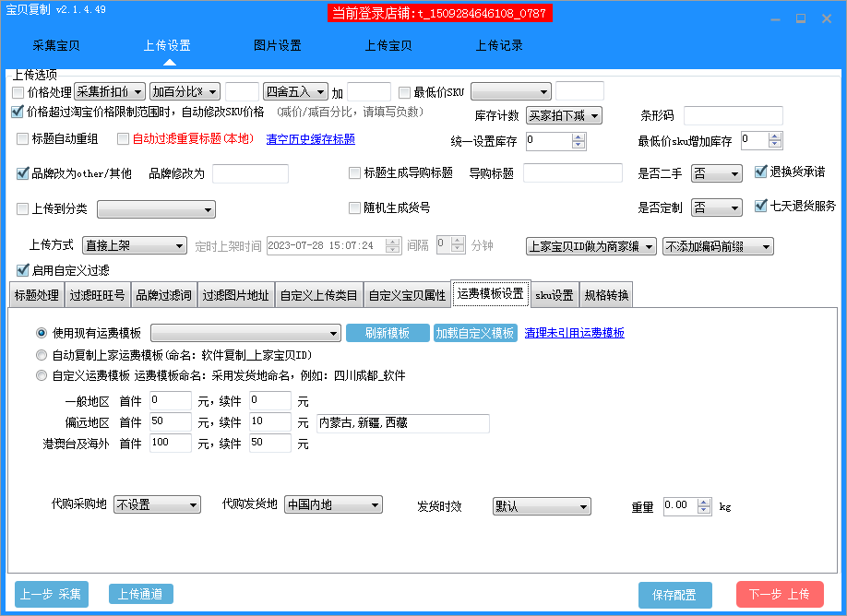Toggle the 品牌改为other/其他 option

tap(21, 173)
